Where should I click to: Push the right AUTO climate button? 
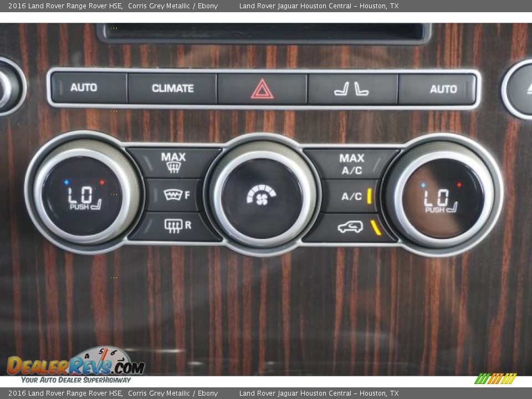437,89
